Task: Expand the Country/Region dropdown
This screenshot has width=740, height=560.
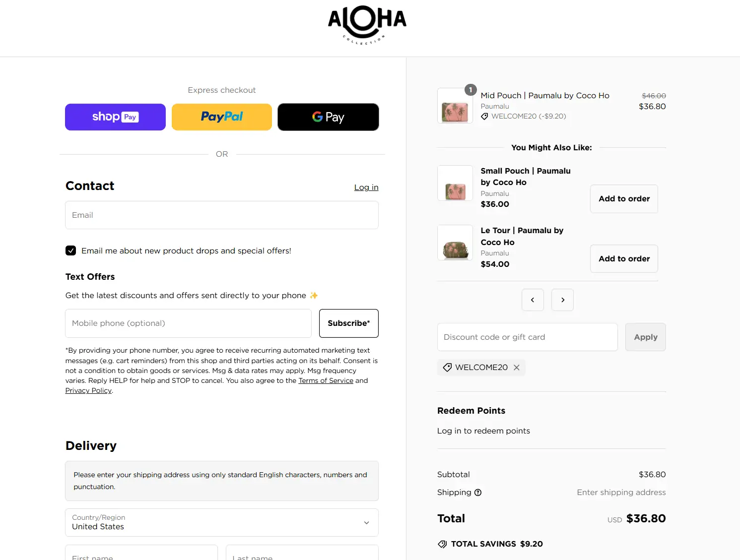Action: coord(222,522)
